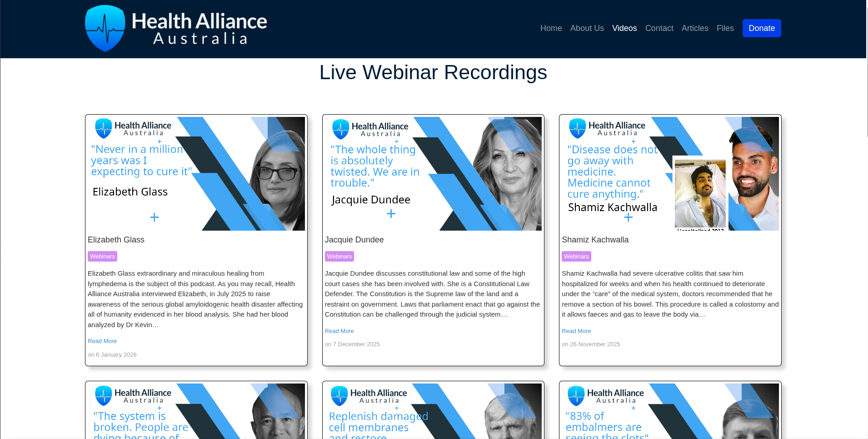
Task: Select Webinars tag on Shamiz Kachwalla card
Action: pos(576,257)
